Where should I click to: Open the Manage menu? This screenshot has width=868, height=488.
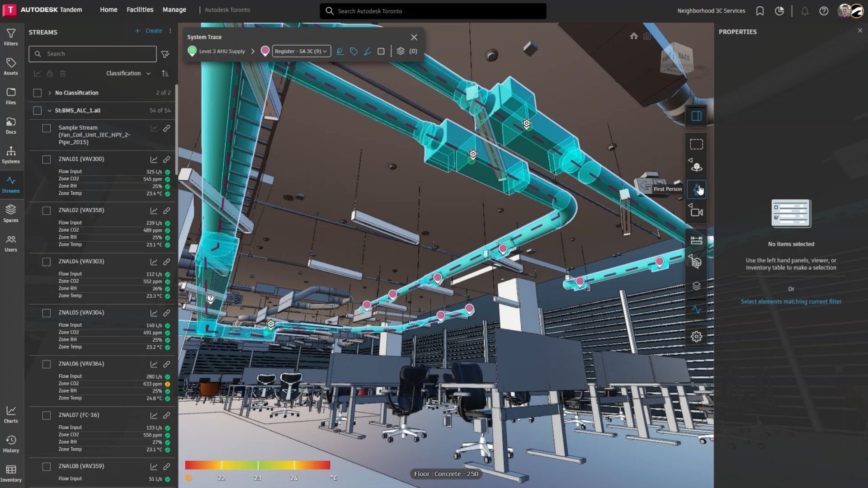coord(174,9)
